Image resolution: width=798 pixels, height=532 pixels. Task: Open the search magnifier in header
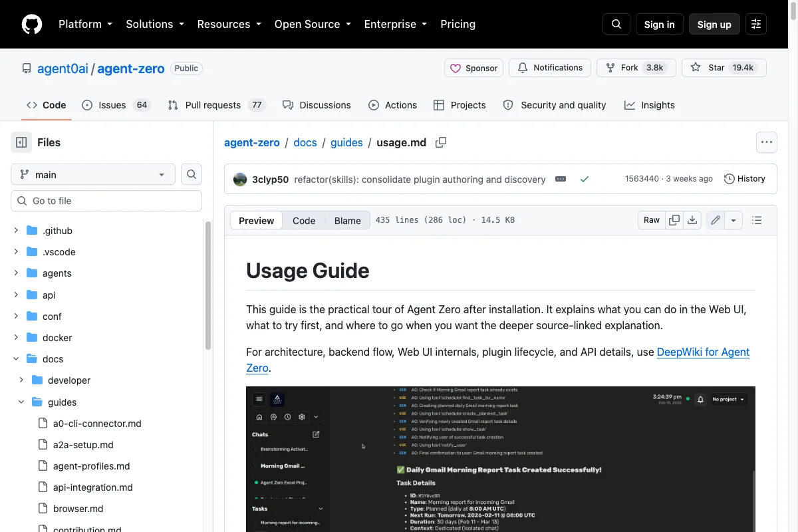(x=616, y=24)
